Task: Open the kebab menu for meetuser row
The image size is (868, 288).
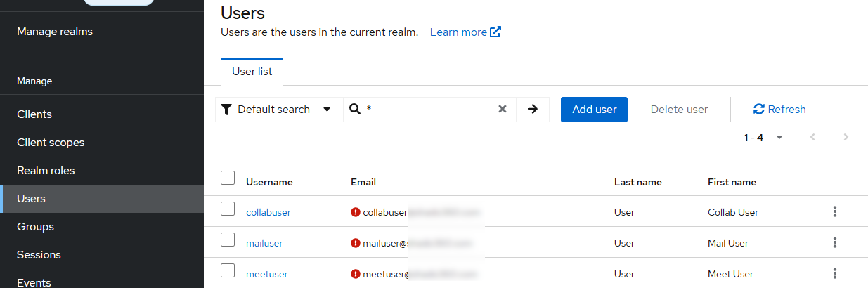Action: [835, 273]
